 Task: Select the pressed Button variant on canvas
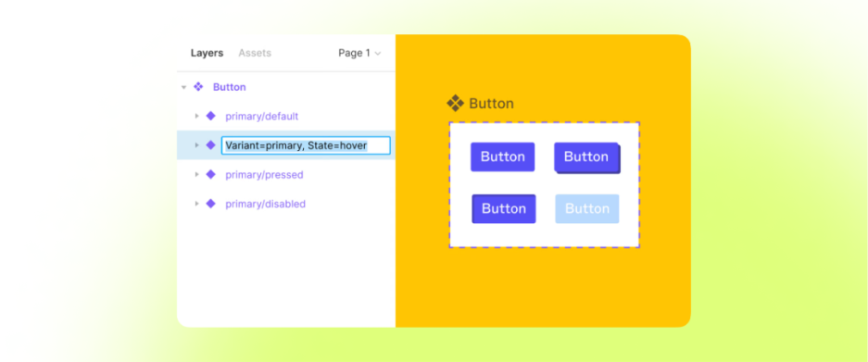504,208
